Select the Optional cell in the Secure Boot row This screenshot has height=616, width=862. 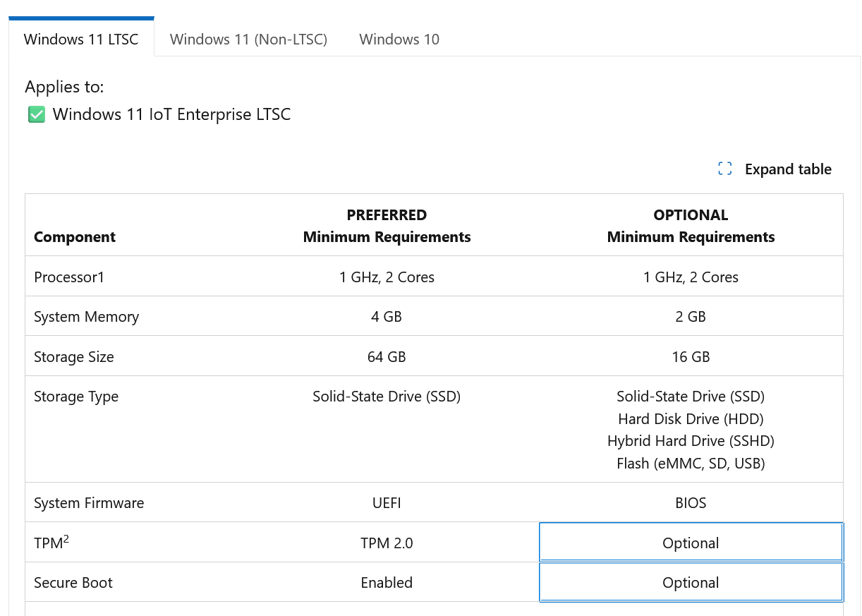pos(691,582)
